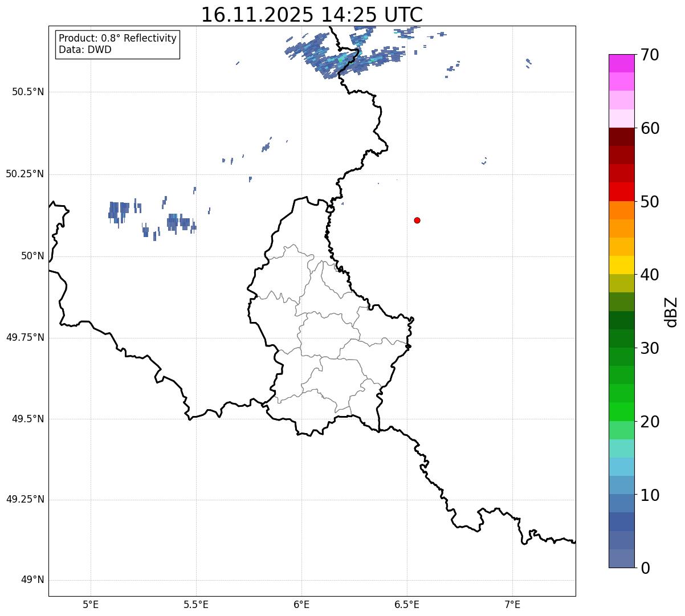Click the red dot marker on the map

pos(417,220)
